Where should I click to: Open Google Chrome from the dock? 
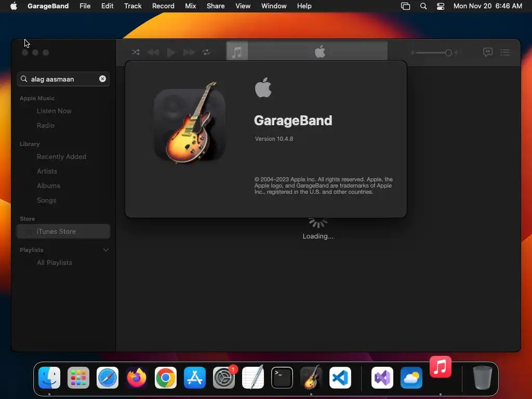point(166,378)
